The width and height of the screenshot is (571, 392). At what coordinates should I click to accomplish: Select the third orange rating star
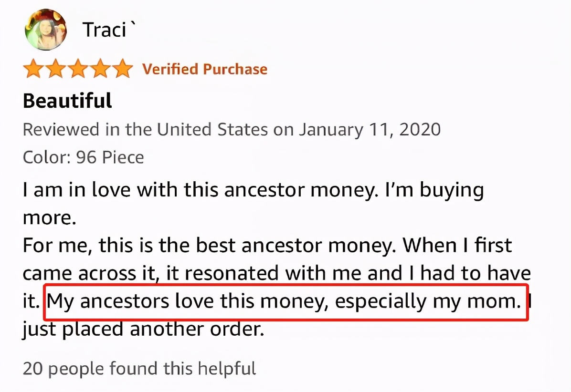click(78, 69)
